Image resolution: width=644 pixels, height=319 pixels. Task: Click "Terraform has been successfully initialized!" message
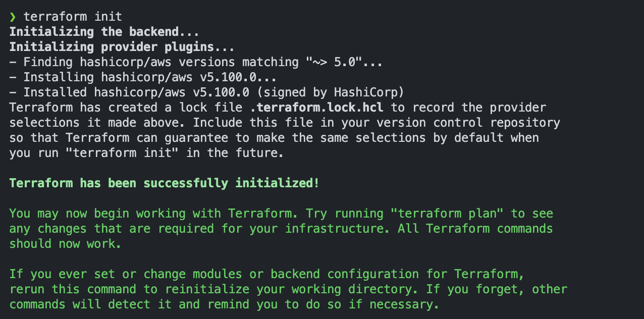164,183
